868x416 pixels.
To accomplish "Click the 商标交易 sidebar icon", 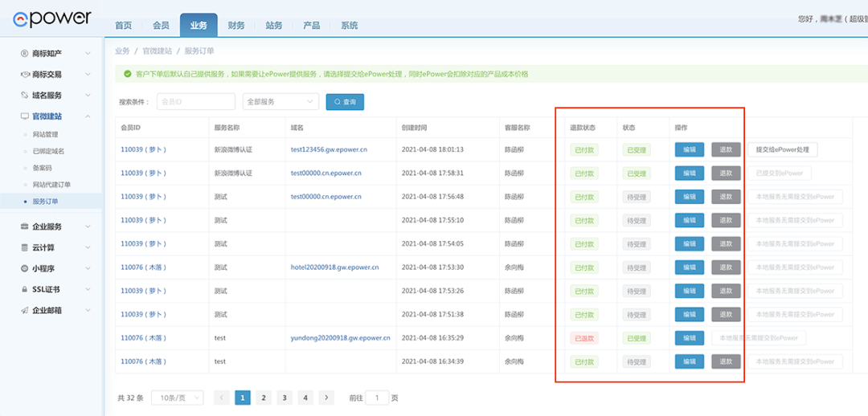I will pos(25,74).
